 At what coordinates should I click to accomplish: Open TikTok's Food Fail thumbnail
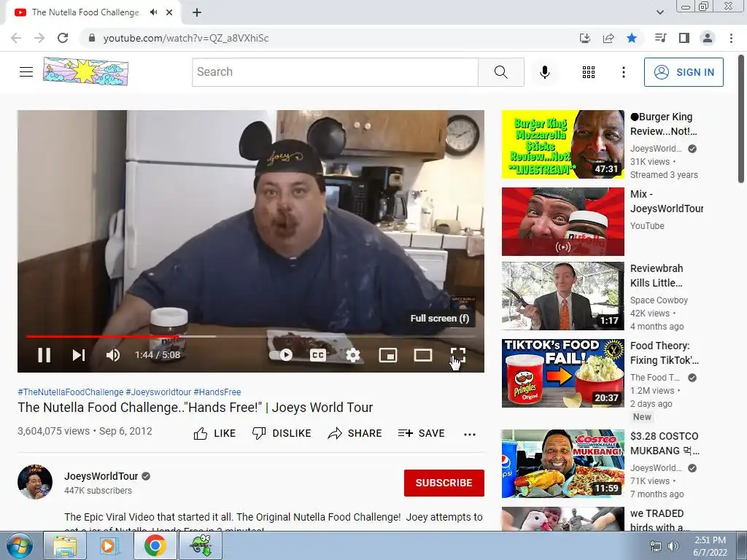click(x=562, y=373)
